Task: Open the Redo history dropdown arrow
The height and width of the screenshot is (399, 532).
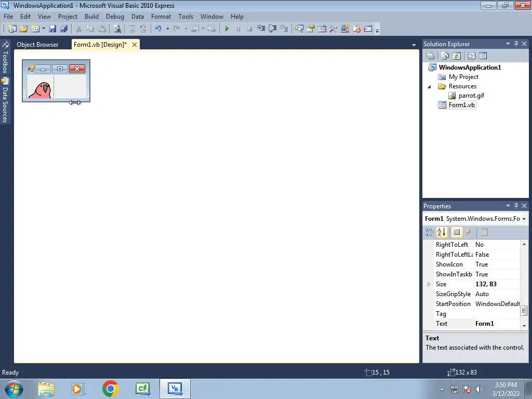Action: (185, 29)
